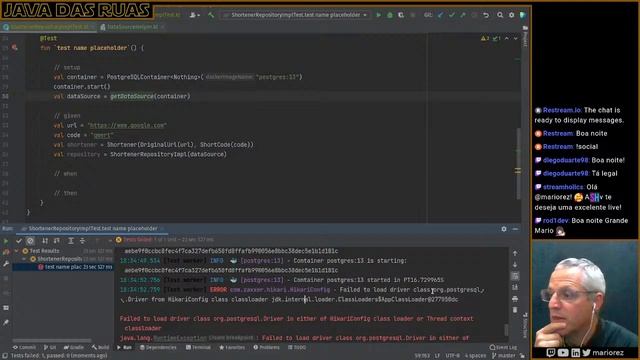Collapse all test results icon

point(82,241)
